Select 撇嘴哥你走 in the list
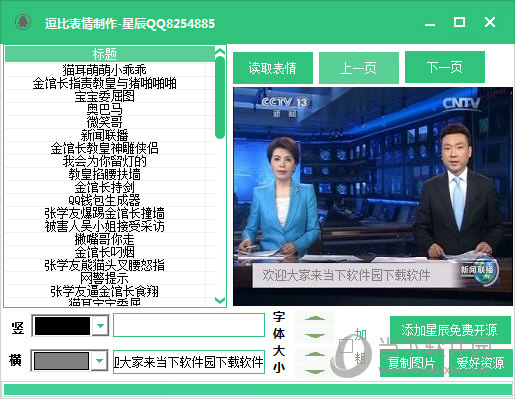This screenshot has width=515, height=399. pyautogui.click(x=104, y=239)
